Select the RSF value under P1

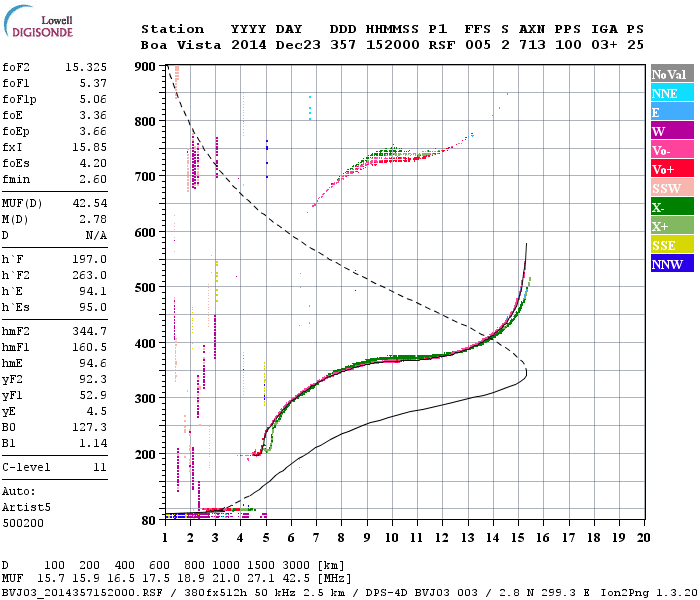[x=442, y=46]
